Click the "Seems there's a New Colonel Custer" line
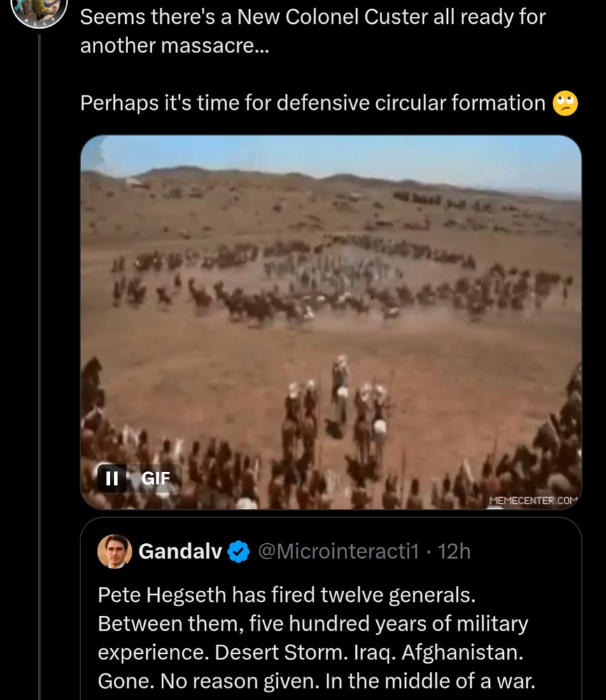Viewport: 606px width, 700px height. [313, 17]
